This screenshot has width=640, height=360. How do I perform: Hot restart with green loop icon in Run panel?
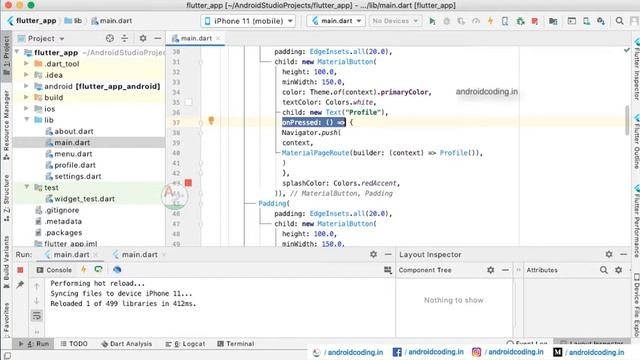(x=98, y=269)
